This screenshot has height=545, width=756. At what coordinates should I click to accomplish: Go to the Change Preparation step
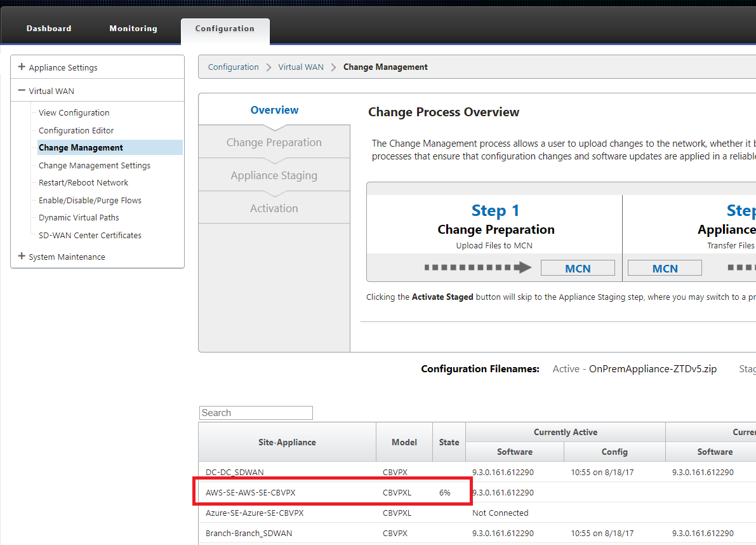tap(274, 142)
